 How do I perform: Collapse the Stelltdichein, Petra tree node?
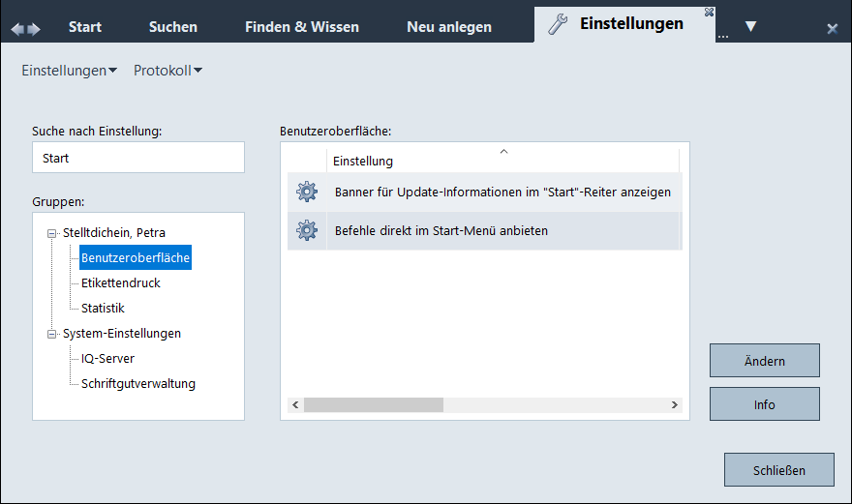pyautogui.click(x=52, y=233)
